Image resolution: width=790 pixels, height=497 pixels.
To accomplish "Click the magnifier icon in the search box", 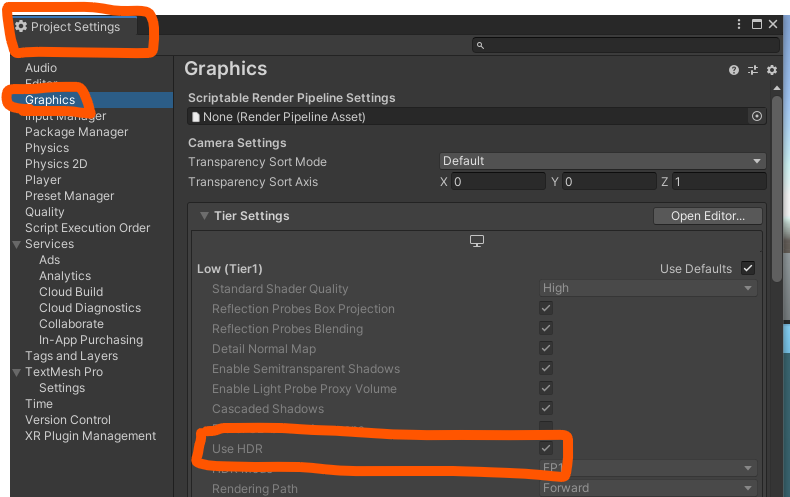I will point(481,46).
